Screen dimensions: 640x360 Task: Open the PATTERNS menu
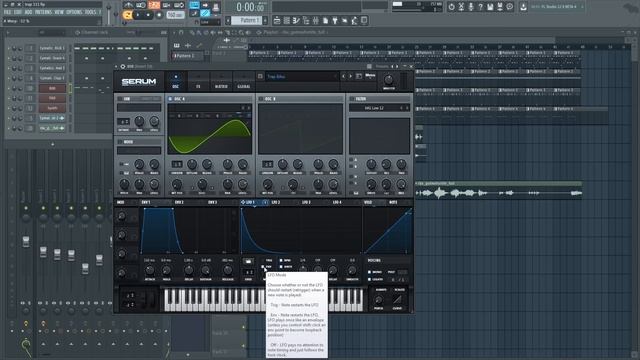43,13
